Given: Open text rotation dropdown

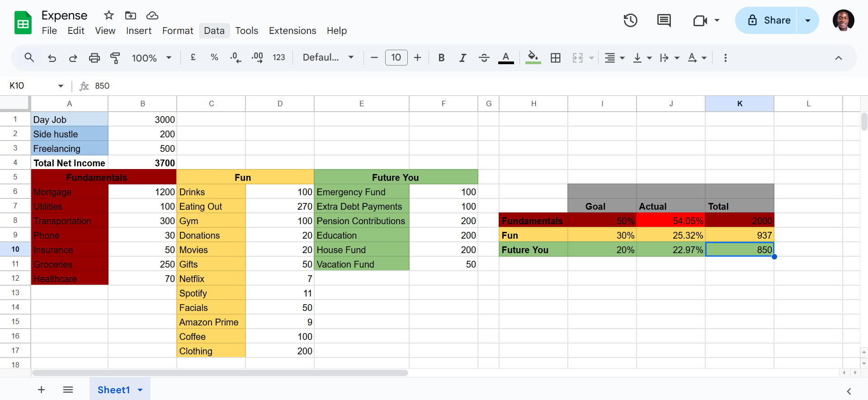Looking at the screenshot, I should (x=697, y=58).
